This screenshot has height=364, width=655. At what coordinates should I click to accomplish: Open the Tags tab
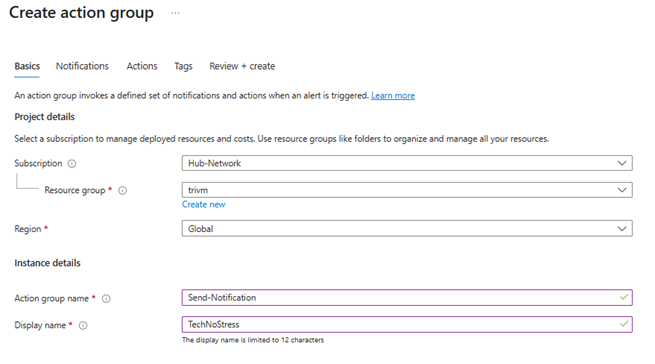(183, 66)
